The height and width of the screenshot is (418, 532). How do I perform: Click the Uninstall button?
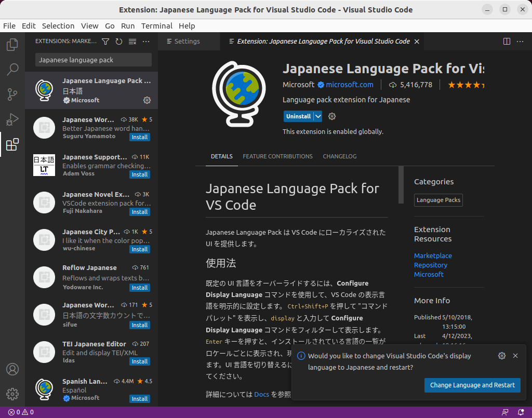pos(298,116)
